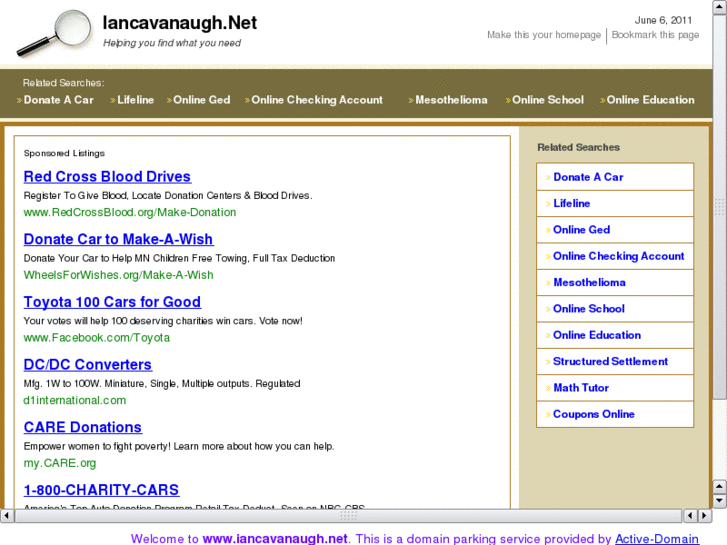Click the horizontal scrollbar thumb

point(348,515)
